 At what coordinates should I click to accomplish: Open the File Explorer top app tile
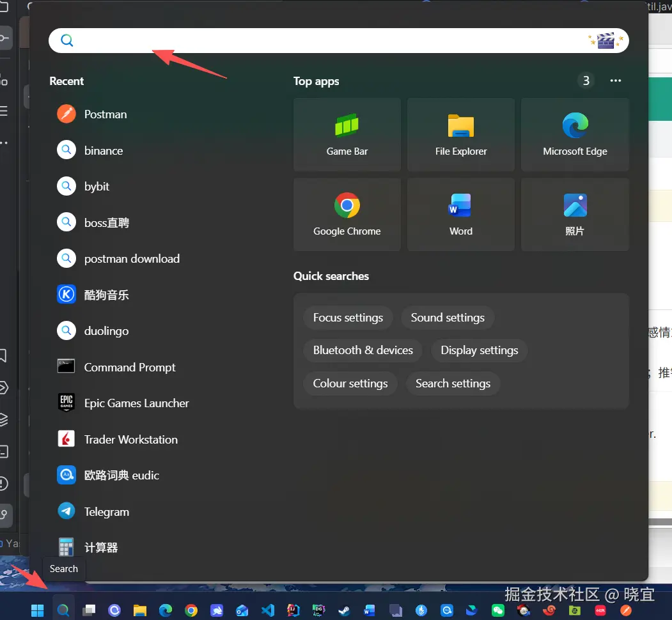pos(461,134)
